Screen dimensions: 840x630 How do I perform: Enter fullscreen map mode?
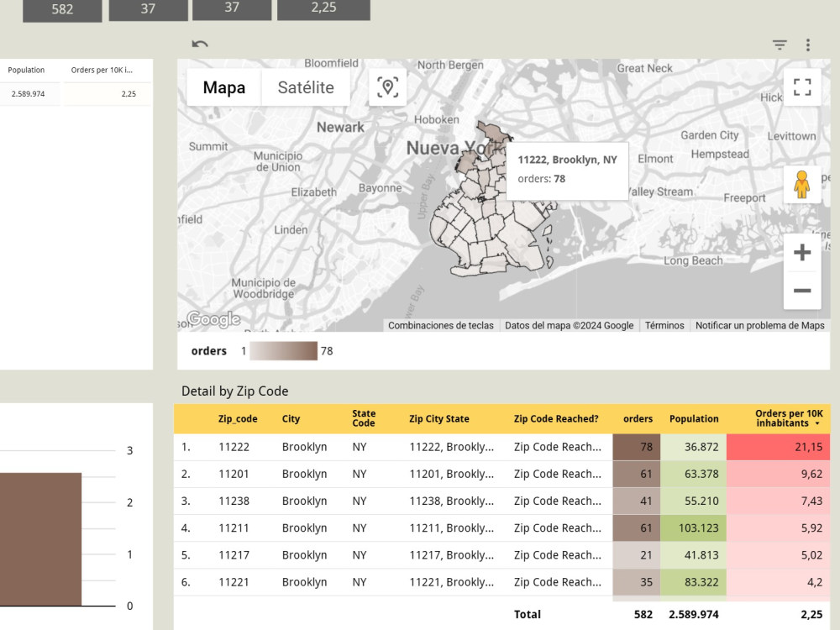click(x=801, y=86)
